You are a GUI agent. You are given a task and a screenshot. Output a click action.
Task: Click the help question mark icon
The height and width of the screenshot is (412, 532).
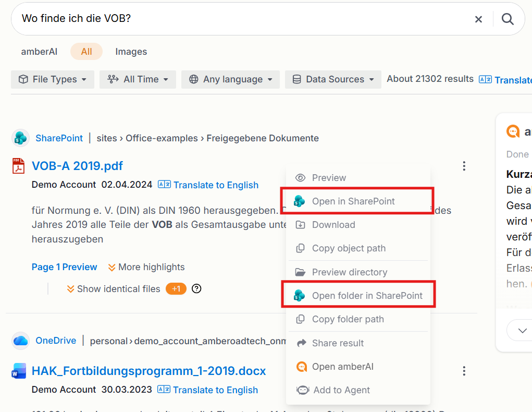196,289
